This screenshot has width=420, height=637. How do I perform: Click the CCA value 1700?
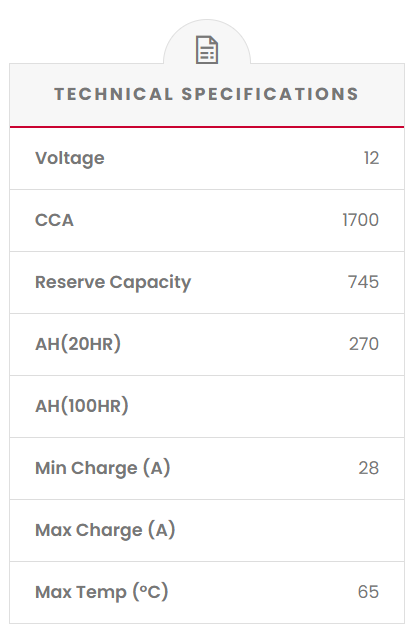coord(361,220)
